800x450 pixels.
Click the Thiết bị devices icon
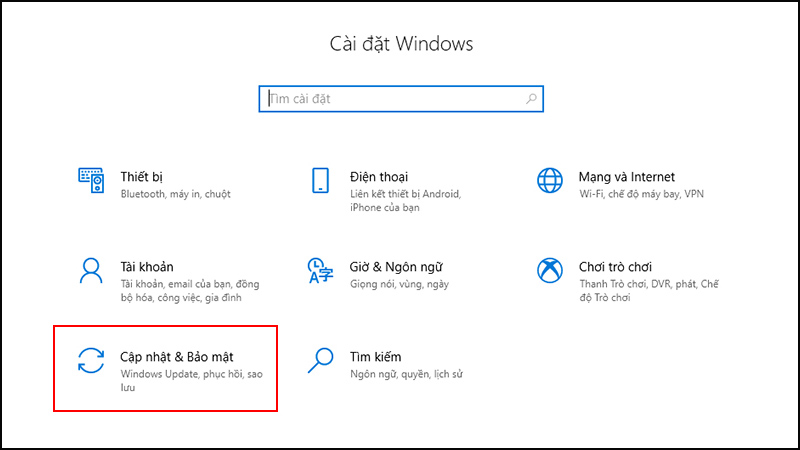91,180
